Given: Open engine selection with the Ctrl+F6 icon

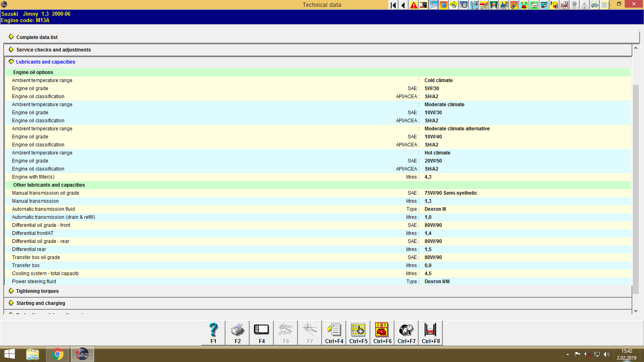Looking at the screenshot, I should pyautogui.click(x=382, y=332).
